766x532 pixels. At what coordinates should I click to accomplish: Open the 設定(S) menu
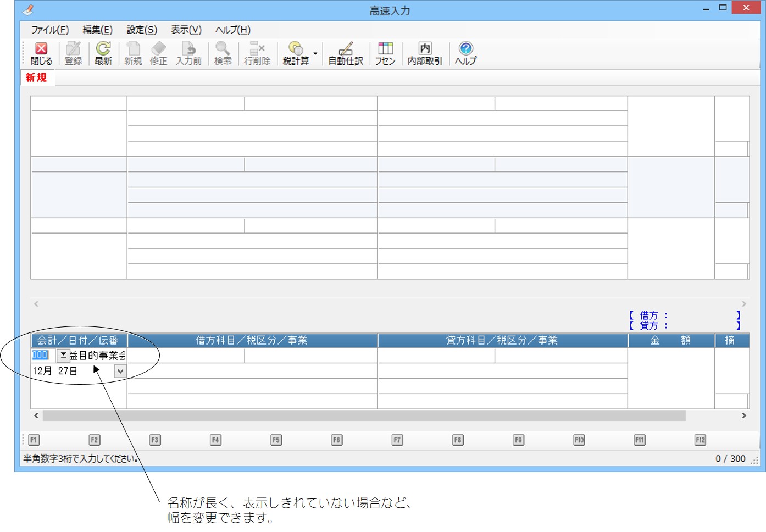142,30
